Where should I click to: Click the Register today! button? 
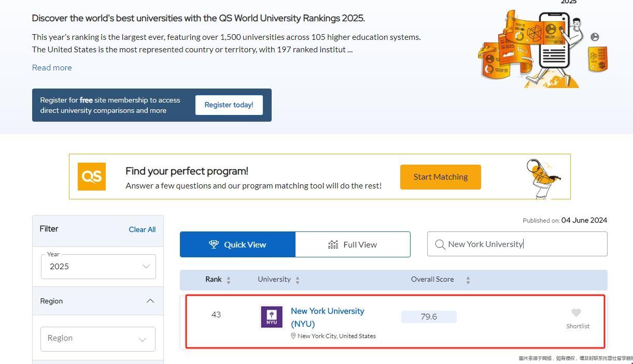tap(229, 105)
